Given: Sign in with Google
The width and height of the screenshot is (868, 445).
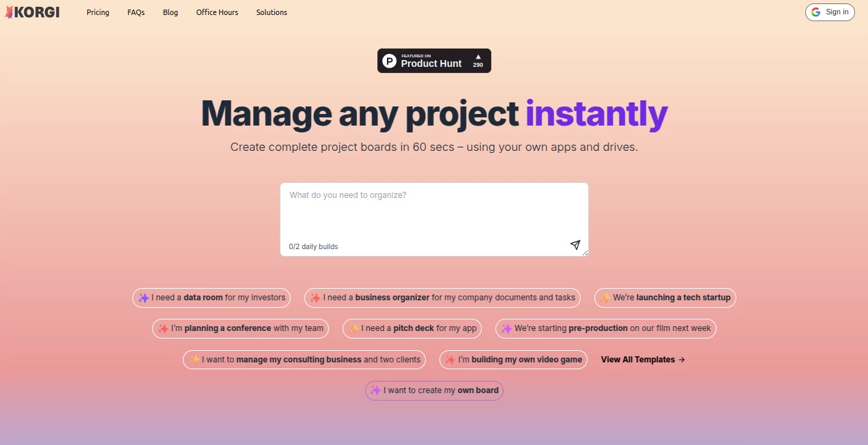Looking at the screenshot, I should coord(830,12).
